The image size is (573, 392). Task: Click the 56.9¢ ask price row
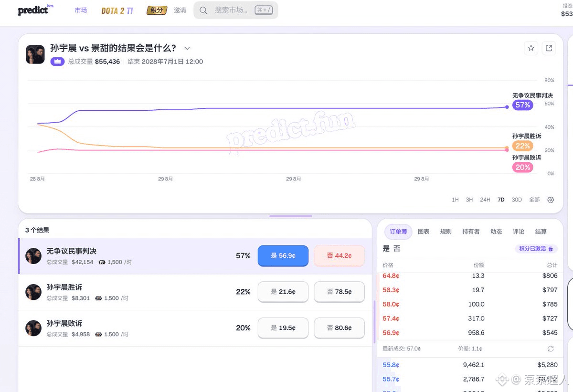pos(470,333)
